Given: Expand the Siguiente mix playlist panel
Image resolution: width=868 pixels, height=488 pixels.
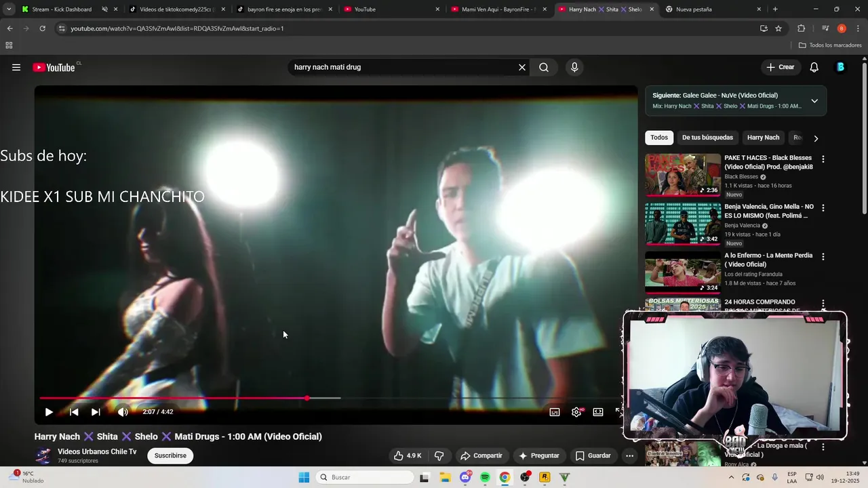Looking at the screenshot, I should pyautogui.click(x=814, y=101).
